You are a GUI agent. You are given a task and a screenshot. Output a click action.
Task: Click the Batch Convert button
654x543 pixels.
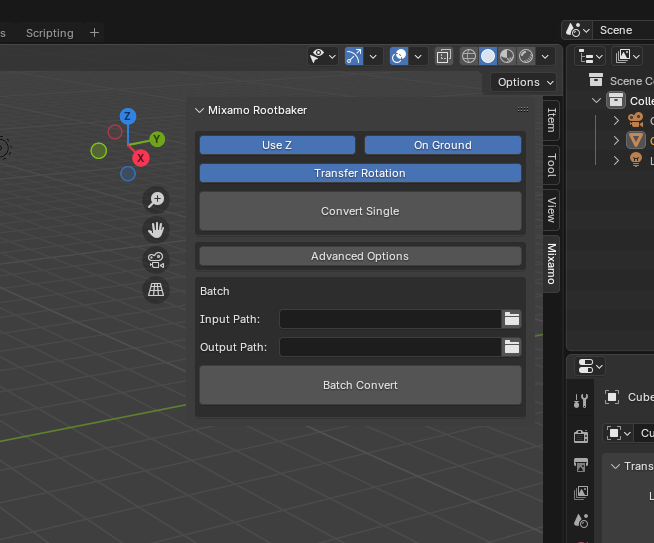(360, 385)
